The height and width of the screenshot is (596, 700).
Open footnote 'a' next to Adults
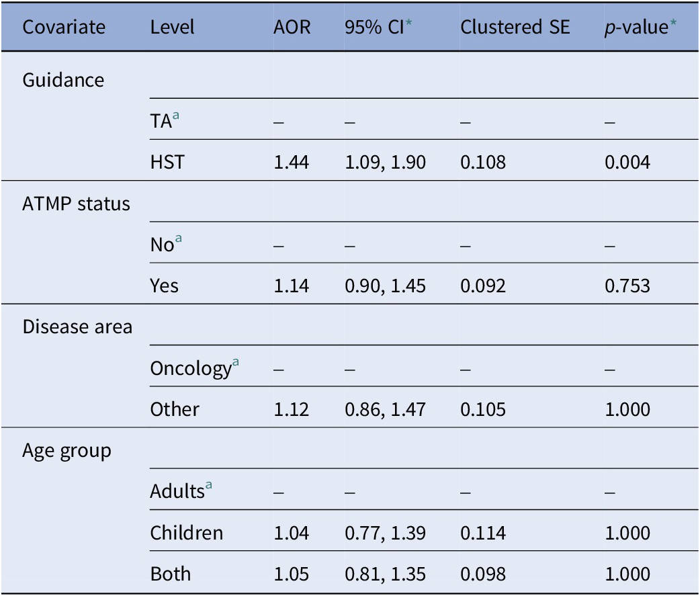click(209, 487)
